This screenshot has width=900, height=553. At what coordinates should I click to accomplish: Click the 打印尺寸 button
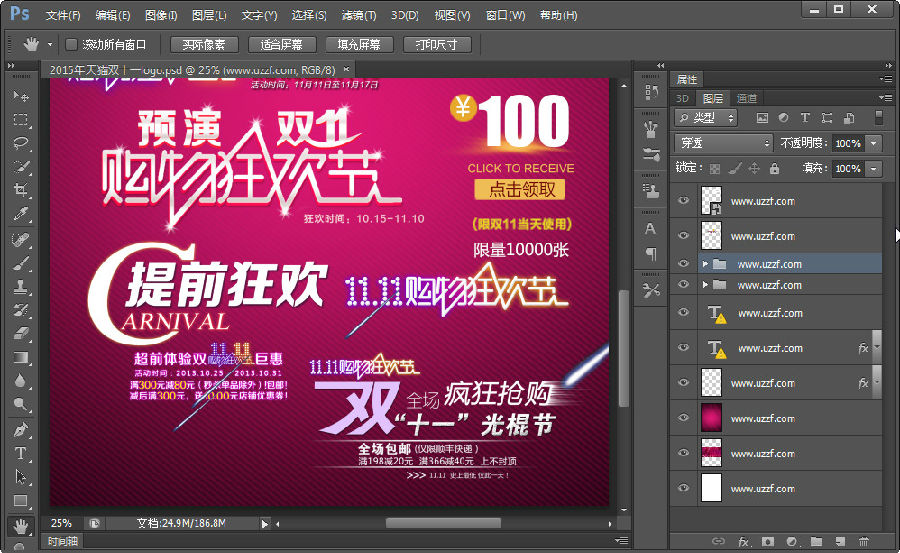437,44
